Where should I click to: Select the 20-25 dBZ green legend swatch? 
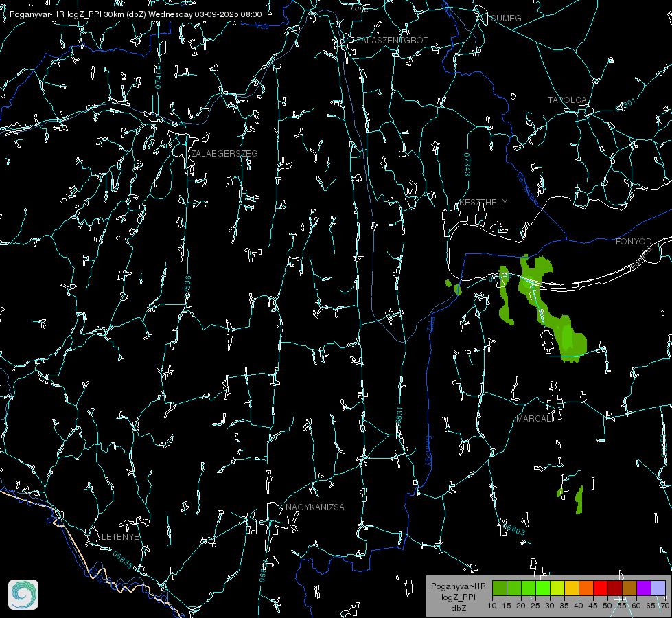(529, 588)
